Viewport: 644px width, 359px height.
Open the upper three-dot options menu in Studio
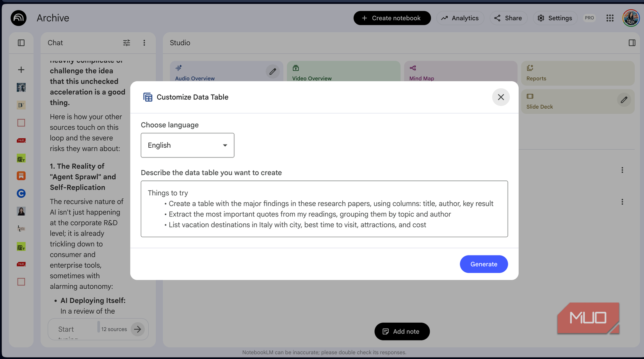pyautogui.click(x=622, y=170)
